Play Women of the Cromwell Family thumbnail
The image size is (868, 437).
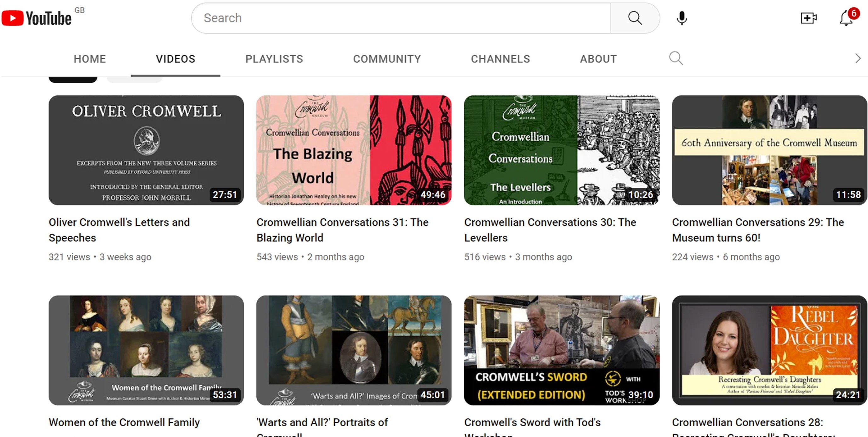[x=146, y=350]
